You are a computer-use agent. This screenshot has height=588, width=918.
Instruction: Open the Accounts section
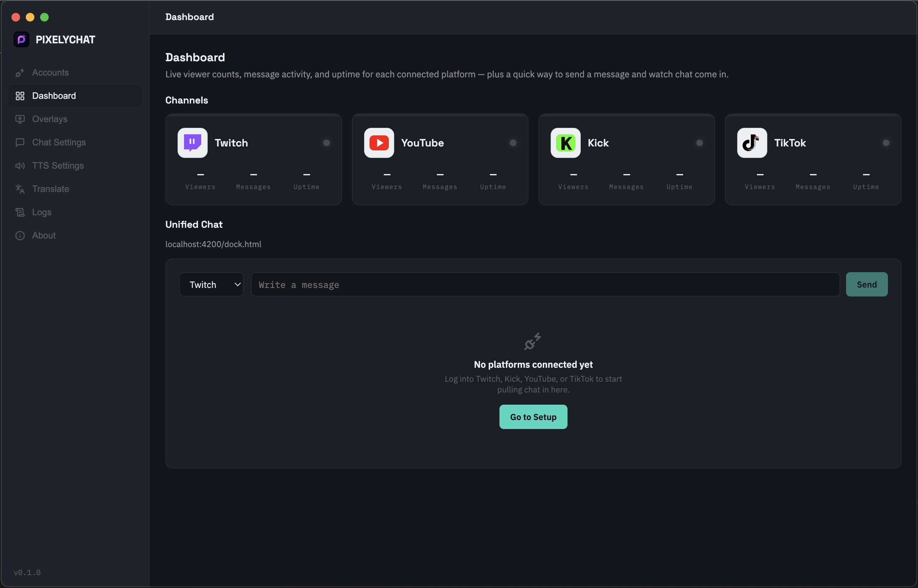click(x=75, y=73)
